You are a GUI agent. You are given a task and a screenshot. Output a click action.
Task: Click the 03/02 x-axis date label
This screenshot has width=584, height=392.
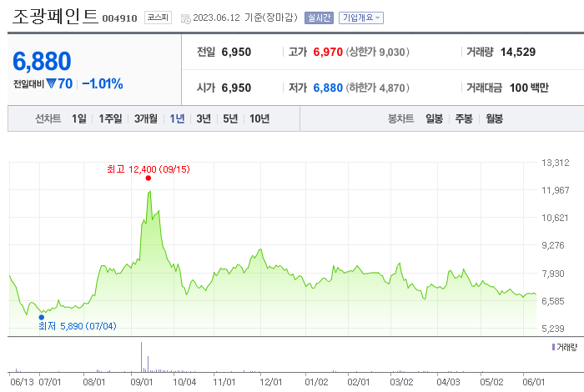click(401, 382)
